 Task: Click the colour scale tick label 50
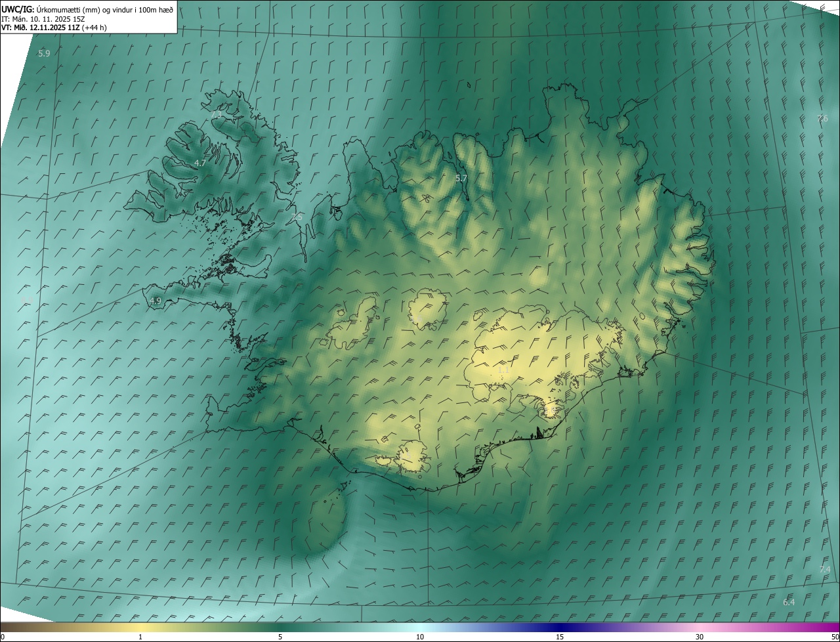tap(835, 637)
